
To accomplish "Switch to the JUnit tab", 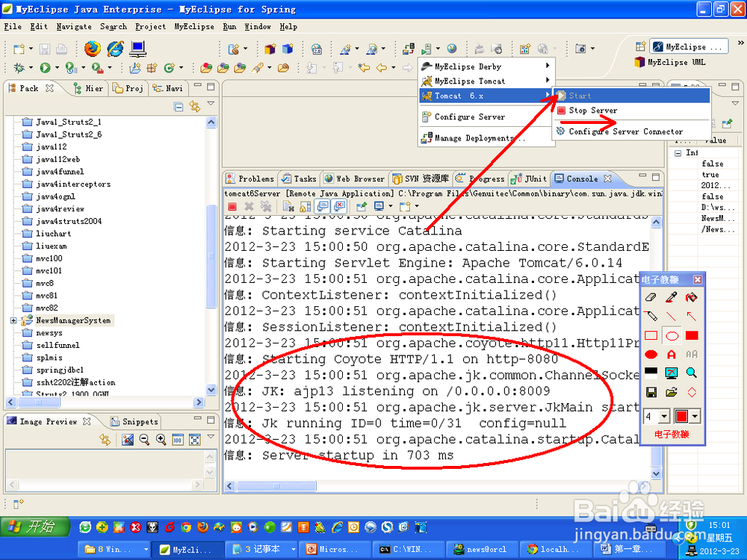I will (x=528, y=178).
